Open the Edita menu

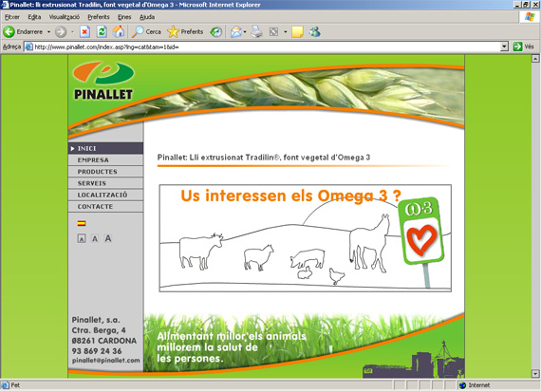[x=34, y=17]
